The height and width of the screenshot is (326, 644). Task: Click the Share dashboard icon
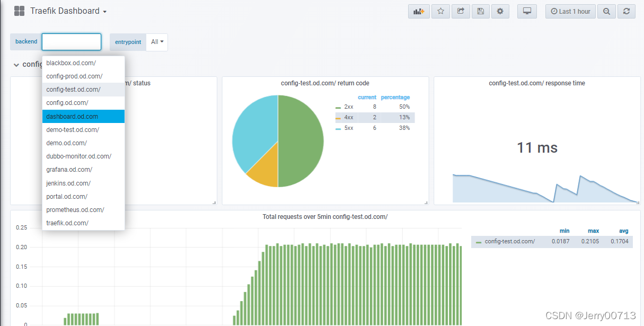461,11
